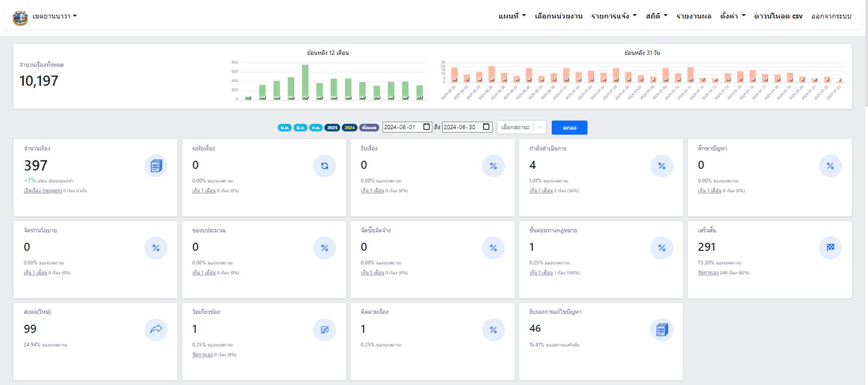Click the organization logo at top left
Screen dimensions: 868x385
(20, 17)
